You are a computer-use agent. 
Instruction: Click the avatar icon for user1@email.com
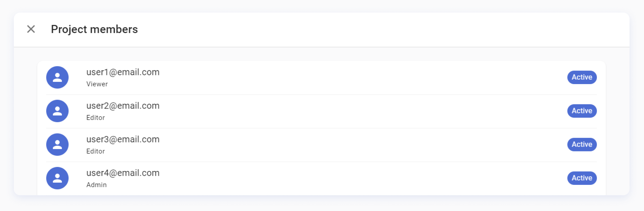click(x=57, y=77)
